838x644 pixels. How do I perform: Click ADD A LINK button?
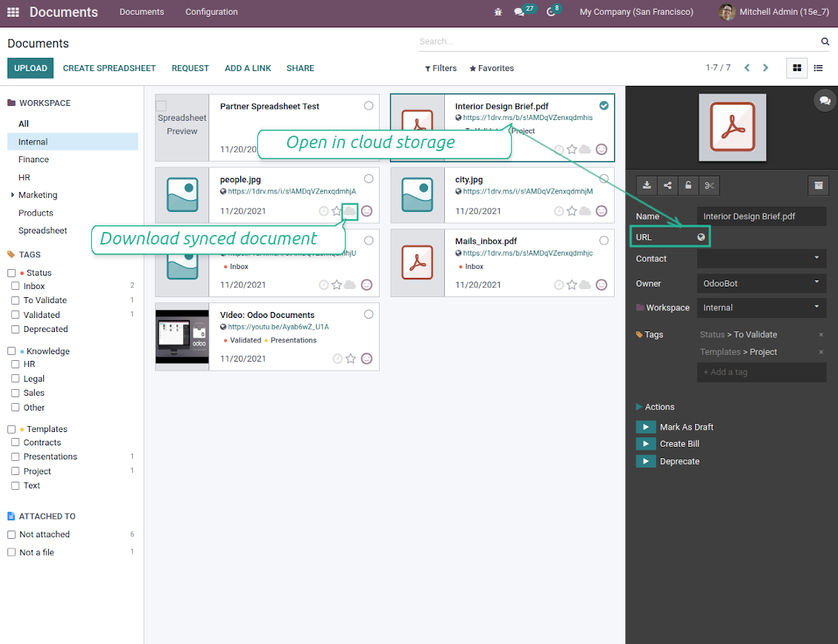pos(248,68)
